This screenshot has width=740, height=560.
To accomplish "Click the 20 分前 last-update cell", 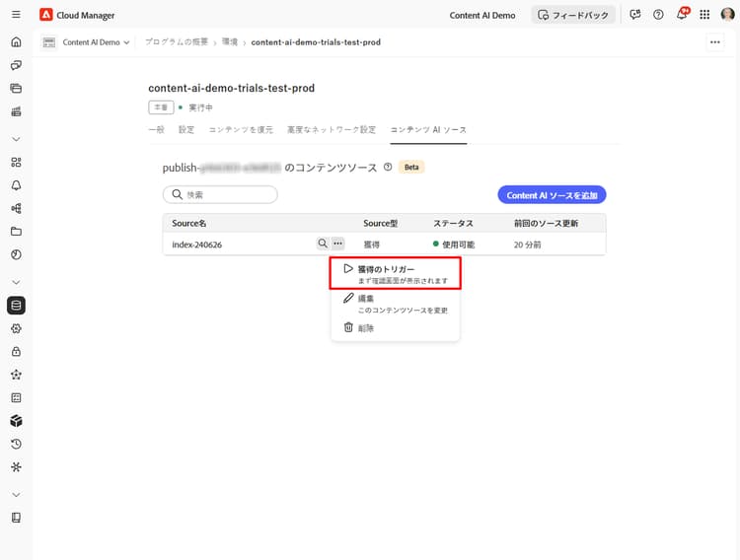I will click(x=528, y=245).
